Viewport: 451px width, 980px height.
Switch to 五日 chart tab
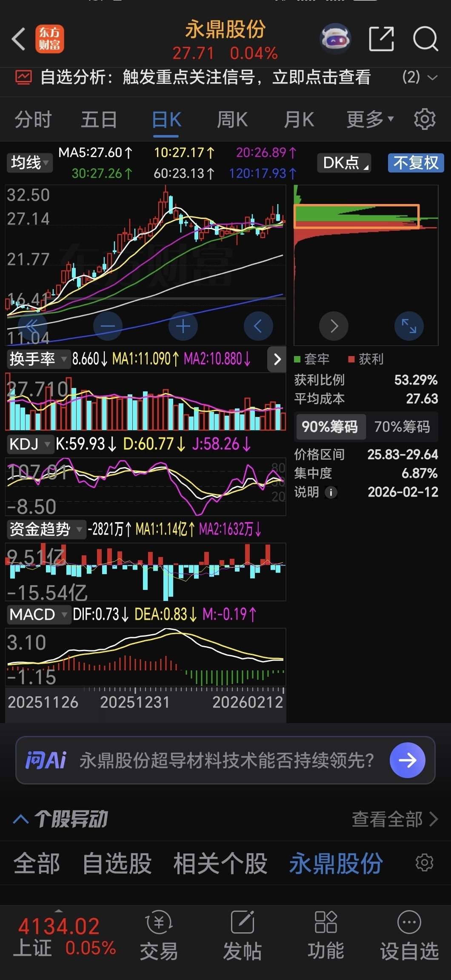click(99, 119)
